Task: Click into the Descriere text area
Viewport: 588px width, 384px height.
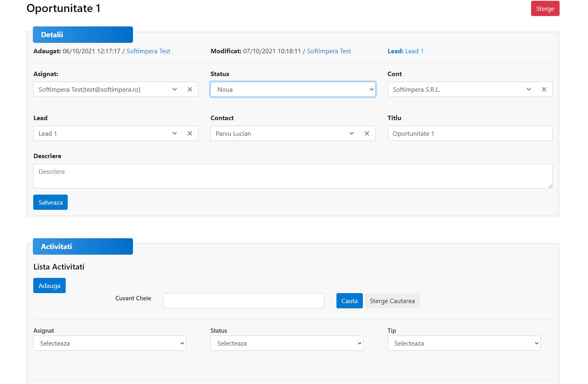Action: click(x=293, y=176)
